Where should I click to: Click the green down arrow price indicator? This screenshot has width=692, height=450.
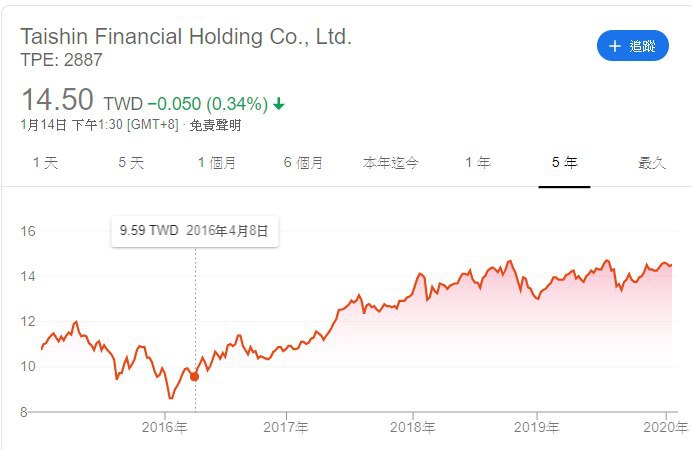(278, 103)
